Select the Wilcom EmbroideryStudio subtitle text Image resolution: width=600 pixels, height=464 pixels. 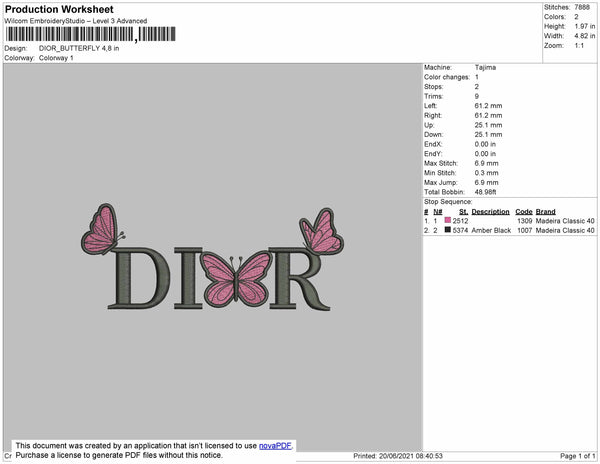click(76, 21)
